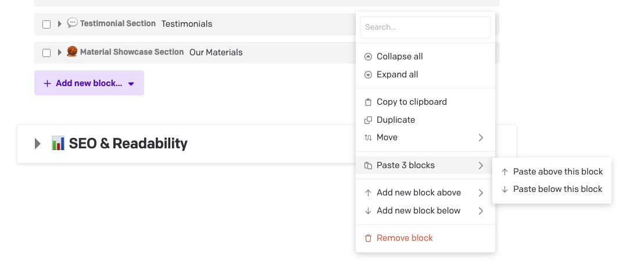The image size is (644, 267).
Task: Click the trash icon for Remove block
Action: pyautogui.click(x=368, y=238)
